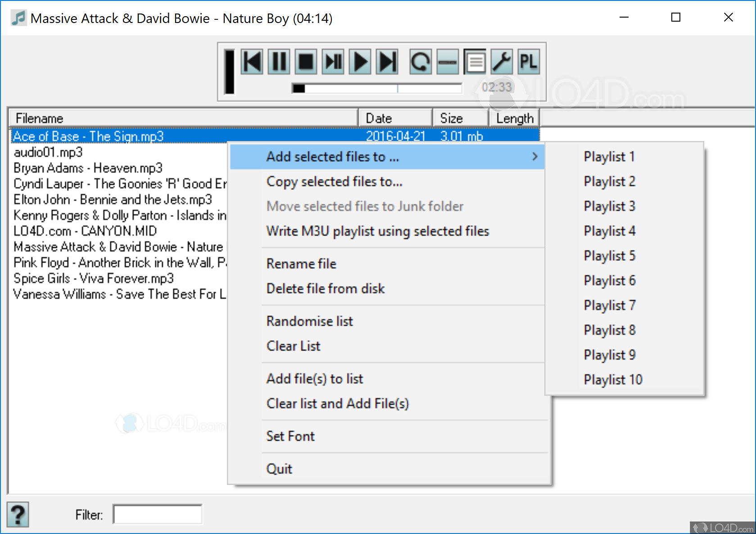Select LO4D.com - CANYON.MID
Image resolution: width=756 pixels, height=534 pixels.
point(85,231)
